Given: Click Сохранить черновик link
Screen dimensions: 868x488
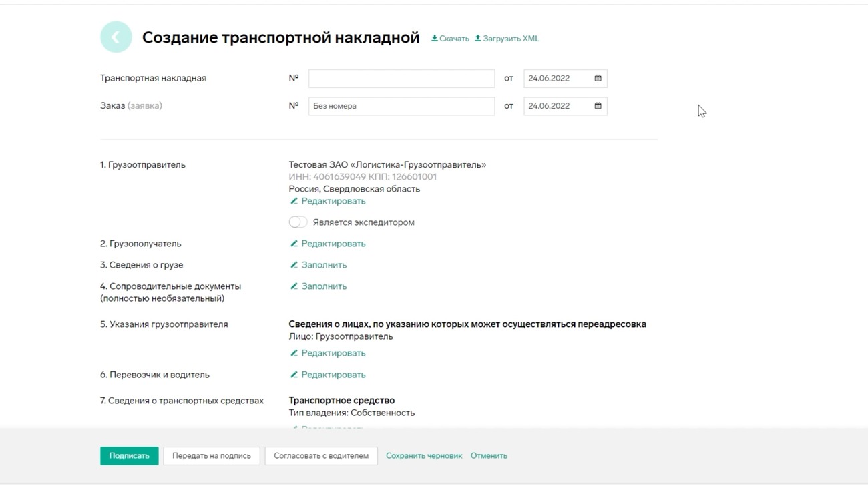Looking at the screenshot, I should pyautogui.click(x=424, y=456).
